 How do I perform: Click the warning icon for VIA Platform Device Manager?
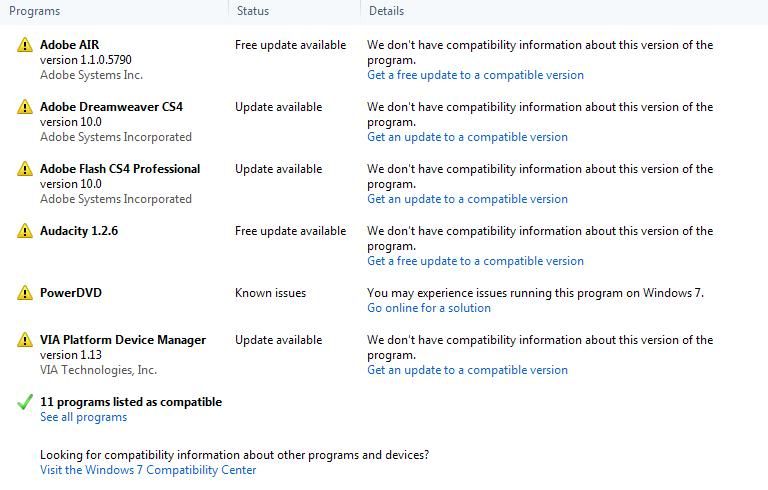[x=24, y=340]
